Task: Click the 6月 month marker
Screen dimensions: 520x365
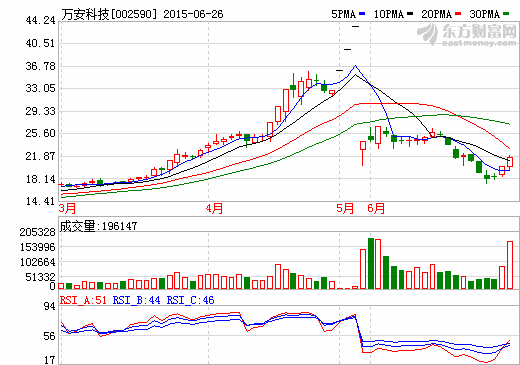Action: 376,208
